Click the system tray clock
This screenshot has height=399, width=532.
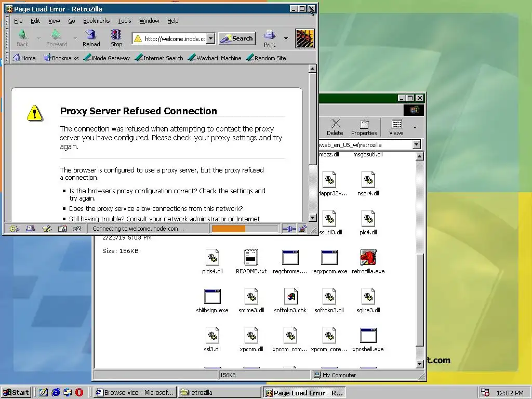[510, 393]
